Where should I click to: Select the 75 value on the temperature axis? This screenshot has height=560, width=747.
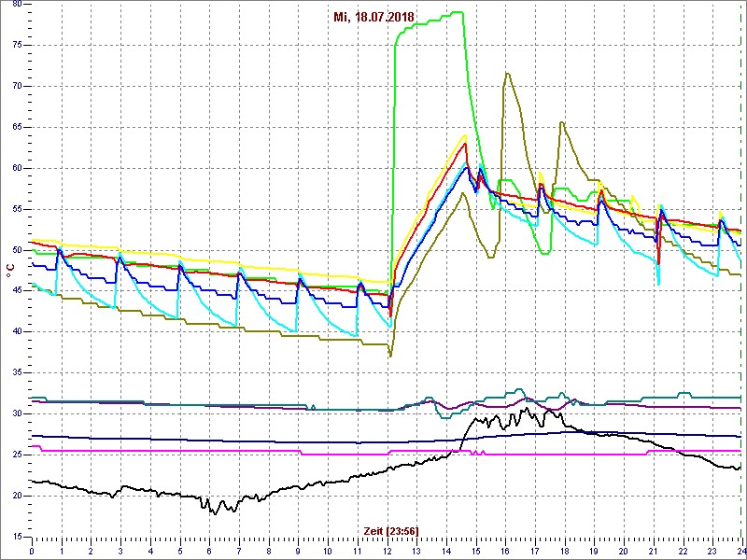tap(16, 45)
